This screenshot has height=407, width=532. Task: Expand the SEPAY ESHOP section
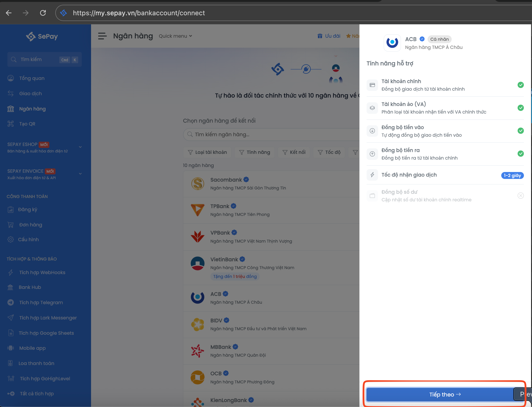pyautogui.click(x=80, y=147)
